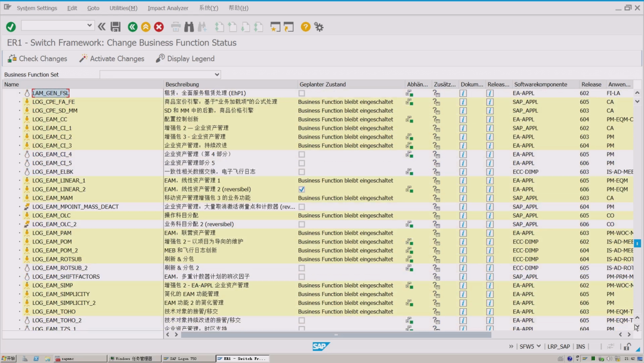The image size is (644, 363).
Task: Open additional info icon for LOG_EAM_CI_1 row
Action: [x=436, y=128]
